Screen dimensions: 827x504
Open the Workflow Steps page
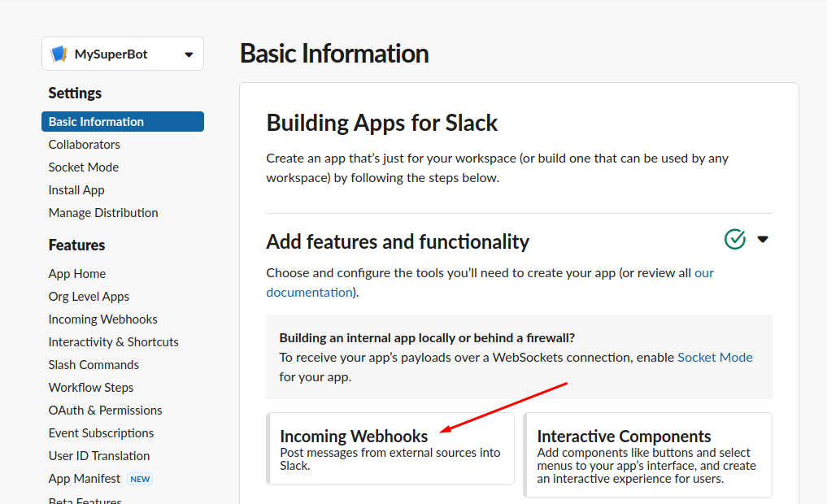pos(91,388)
